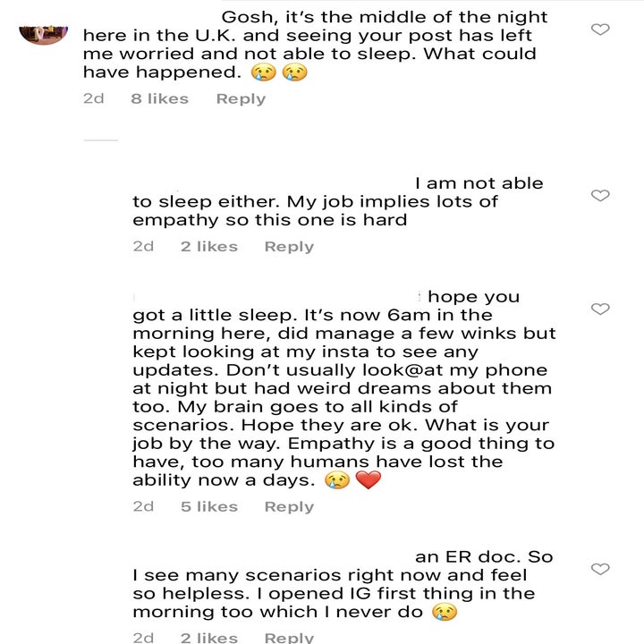Tap the 'so this one is hard' reply text
The height and width of the screenshot is (644, 644).
pos(313,210)
